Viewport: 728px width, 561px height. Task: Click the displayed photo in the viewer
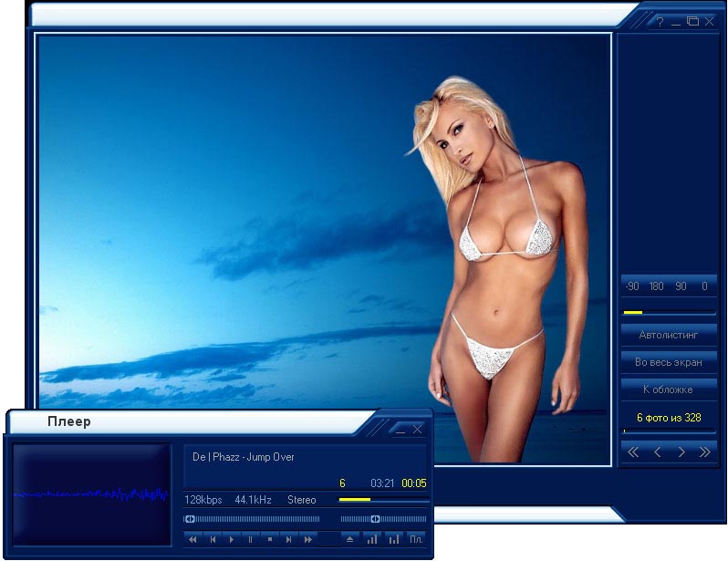[x=325, y=250]
